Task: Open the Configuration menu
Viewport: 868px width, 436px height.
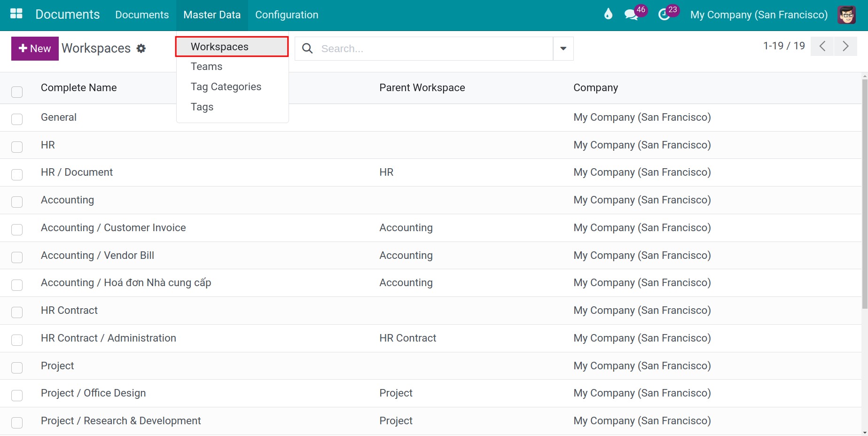Action: point(287,15)
